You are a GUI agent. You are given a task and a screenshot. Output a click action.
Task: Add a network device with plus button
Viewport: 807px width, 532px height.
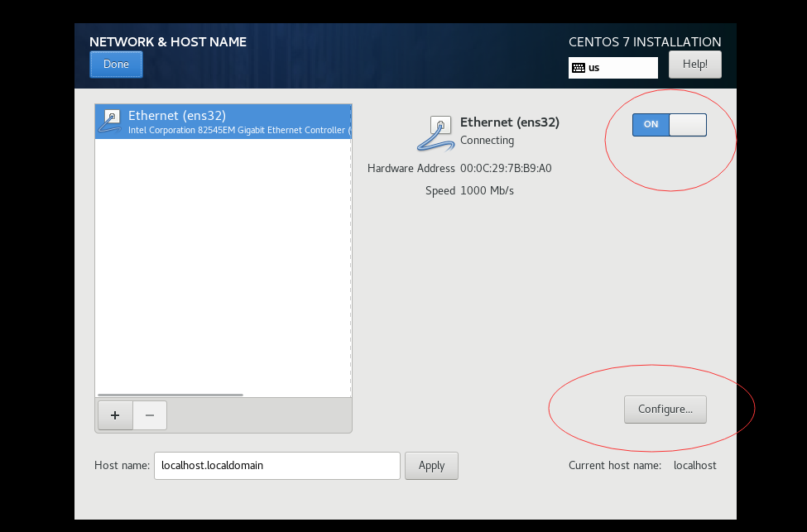[115, 415]
